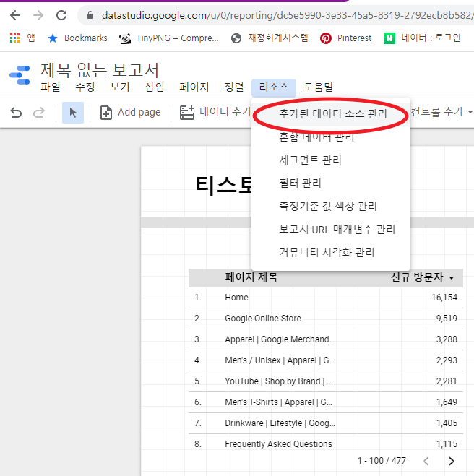Click the YouTube | Shop by Brand row
The width and height of the screenshot is (474, 476).
point(326,381)
